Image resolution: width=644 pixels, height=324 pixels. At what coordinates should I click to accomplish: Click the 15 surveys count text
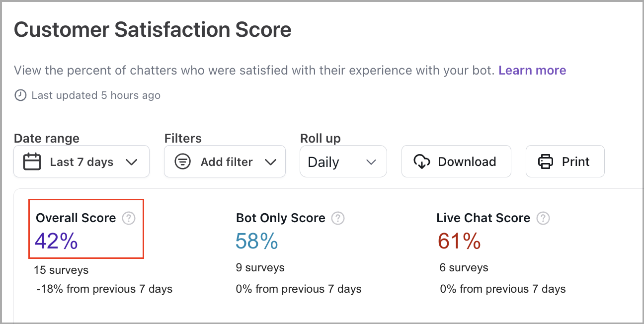61,270
